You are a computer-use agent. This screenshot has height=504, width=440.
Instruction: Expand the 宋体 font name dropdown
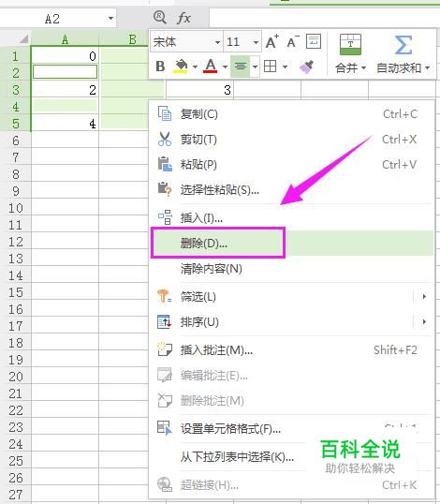(217, 42)
